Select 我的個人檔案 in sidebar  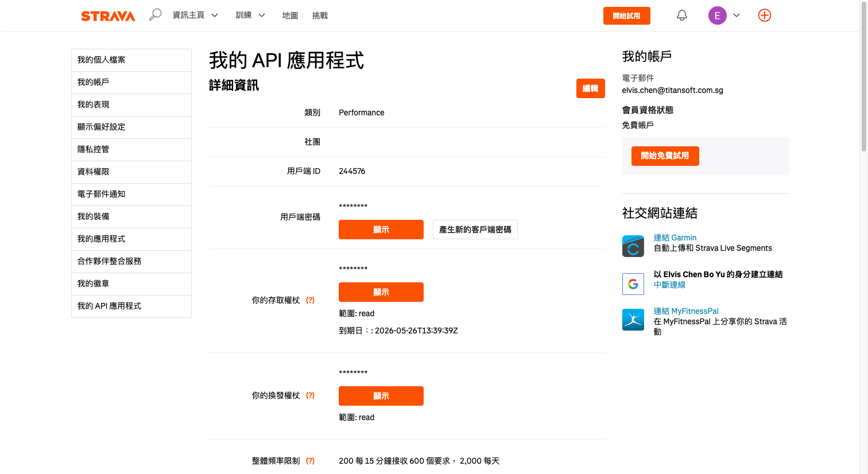pos(131,60)
